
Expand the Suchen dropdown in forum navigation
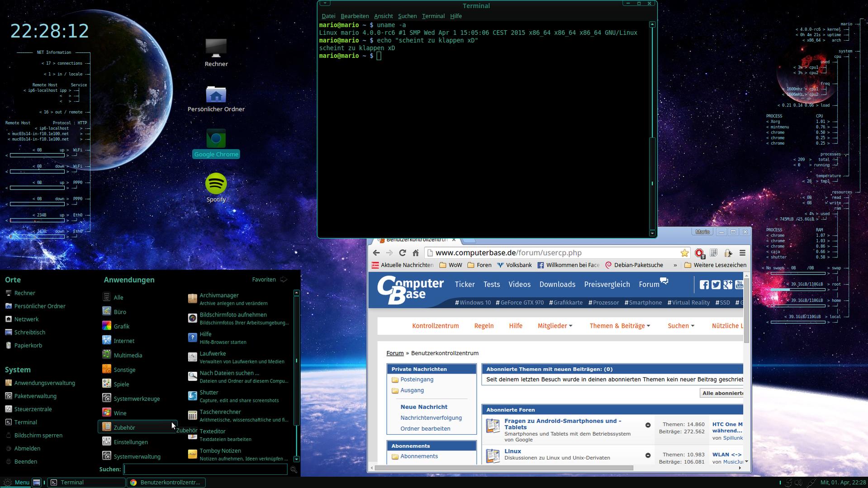[681, 326]
